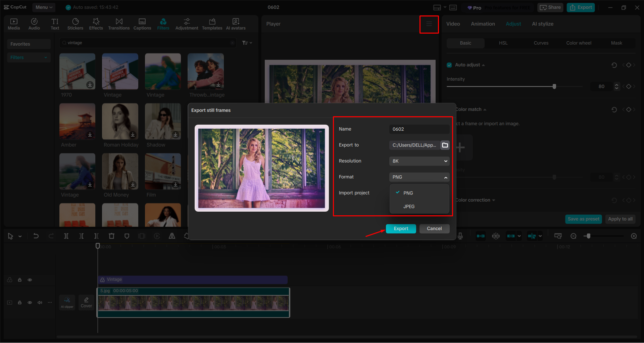Open the Stickers panel
The height and width of the screenshot is (343, 644).
pyautogui.click(x=75, y=24)
